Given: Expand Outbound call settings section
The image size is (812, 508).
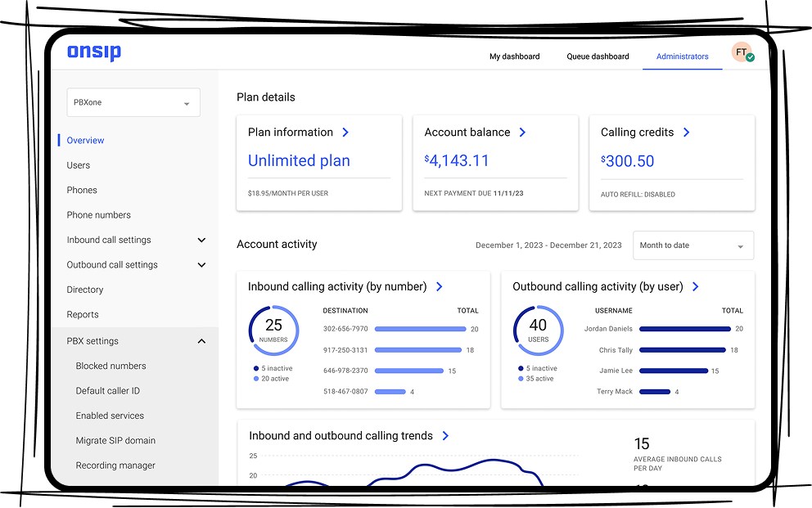Looking at the screenshot, I should [201, 265].
